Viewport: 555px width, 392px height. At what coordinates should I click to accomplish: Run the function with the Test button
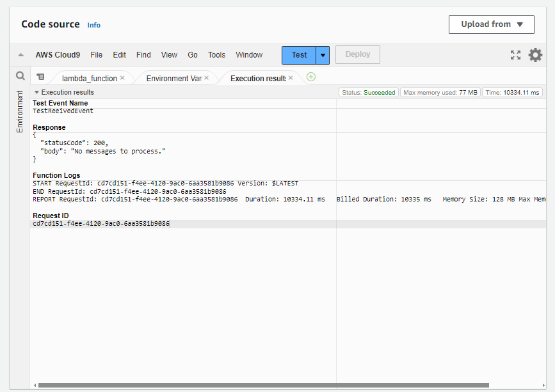coord(298,55)
